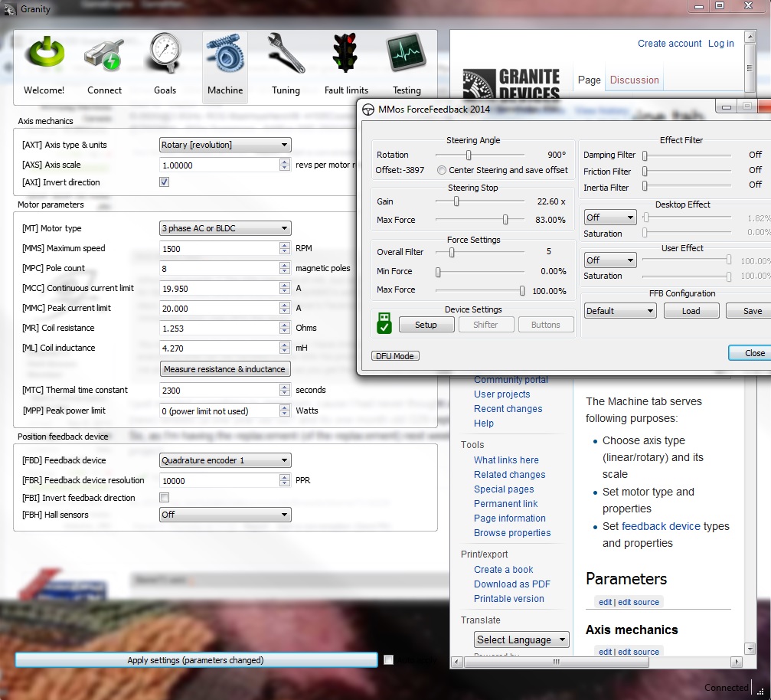Open the Desktop Effect dropdown
This screenshot has height=700, width=771.
610,218
